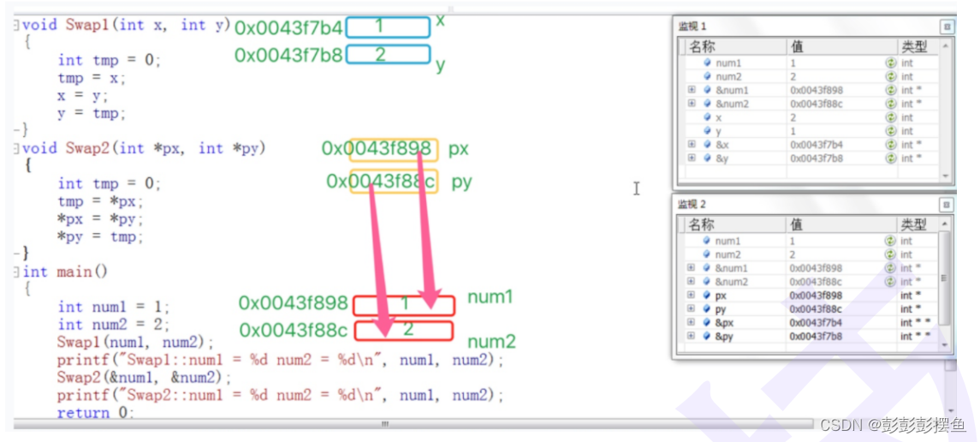
Task: Click the refresh icon on the num1 row in 监视 1
Action: click(891, 63)
